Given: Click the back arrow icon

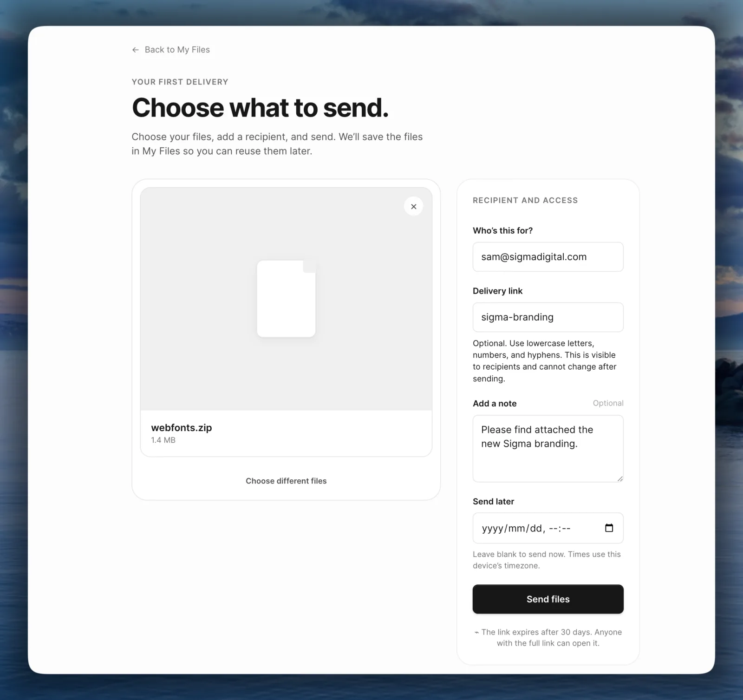Looking at the screenshot, I should [136, 50].
